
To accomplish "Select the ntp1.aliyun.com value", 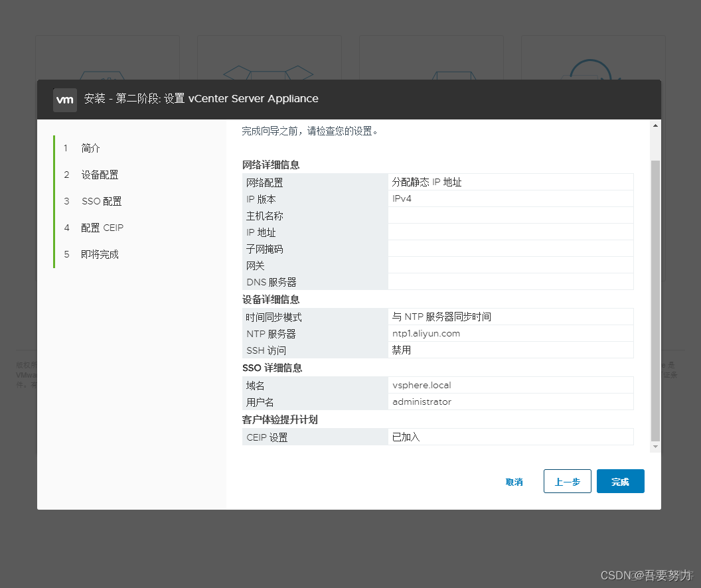I will click(426, 333).
